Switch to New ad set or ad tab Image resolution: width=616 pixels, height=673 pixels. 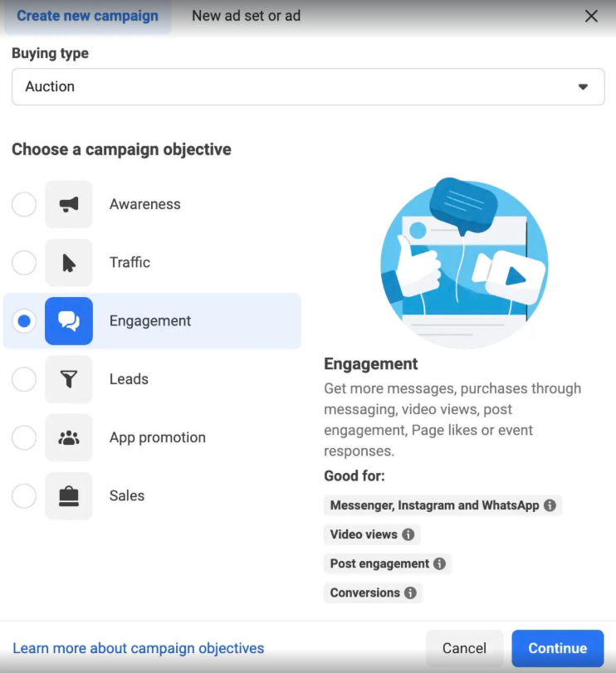pos(246,16)
